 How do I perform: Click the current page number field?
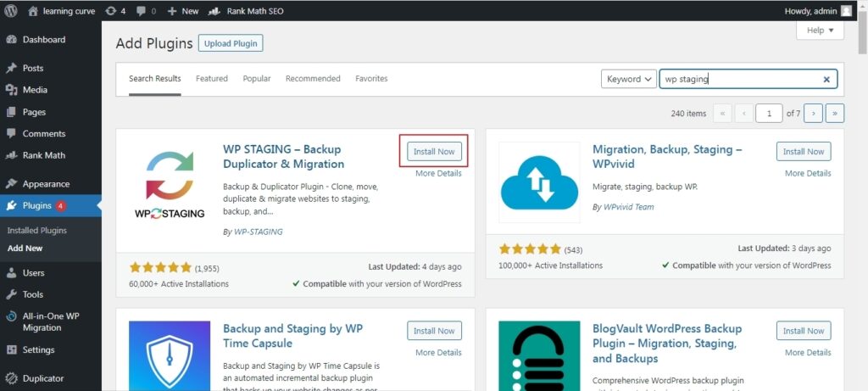[x=770, y=113]
